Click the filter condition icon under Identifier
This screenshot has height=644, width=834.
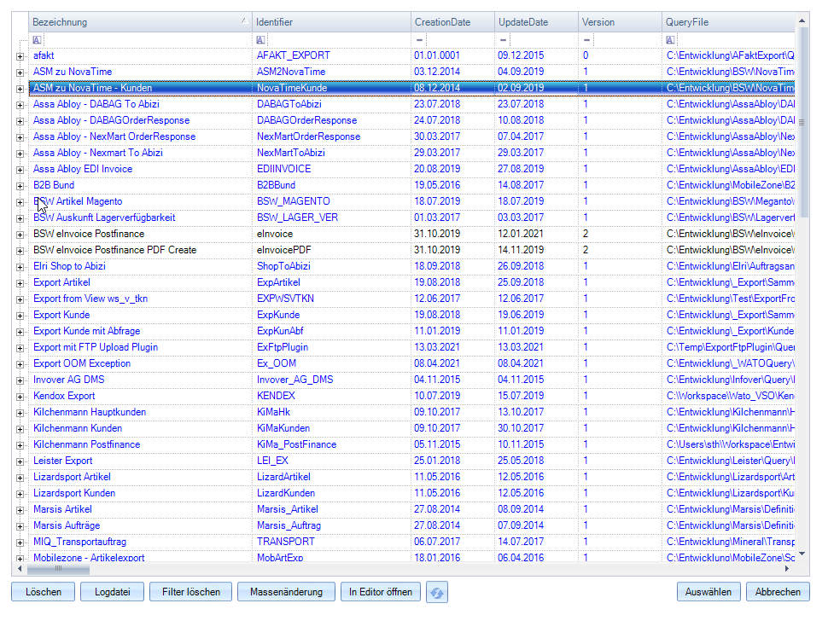260,40
